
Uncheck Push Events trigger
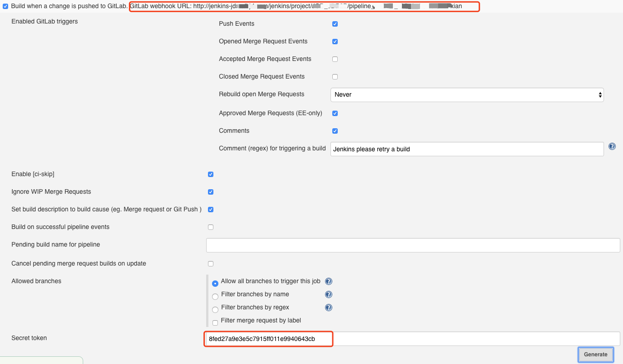pyautogui.click(x=335, y=24)
